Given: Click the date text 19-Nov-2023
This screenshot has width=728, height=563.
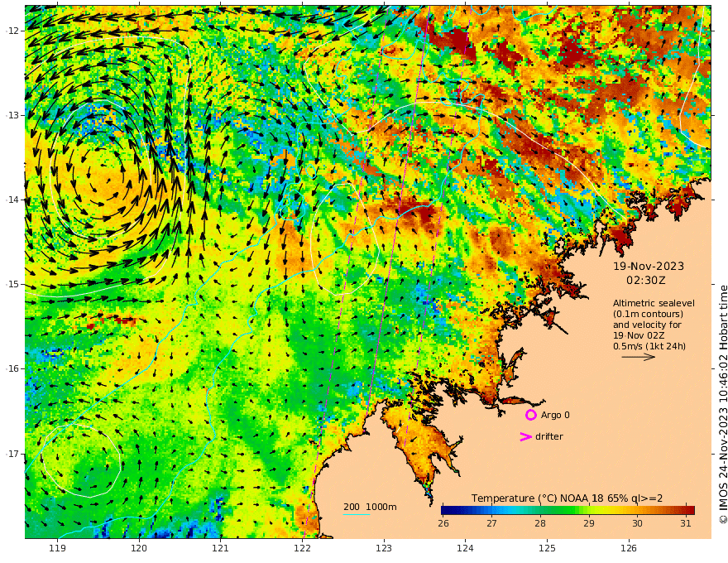Looking at the screenshot, I should (649, 266).
